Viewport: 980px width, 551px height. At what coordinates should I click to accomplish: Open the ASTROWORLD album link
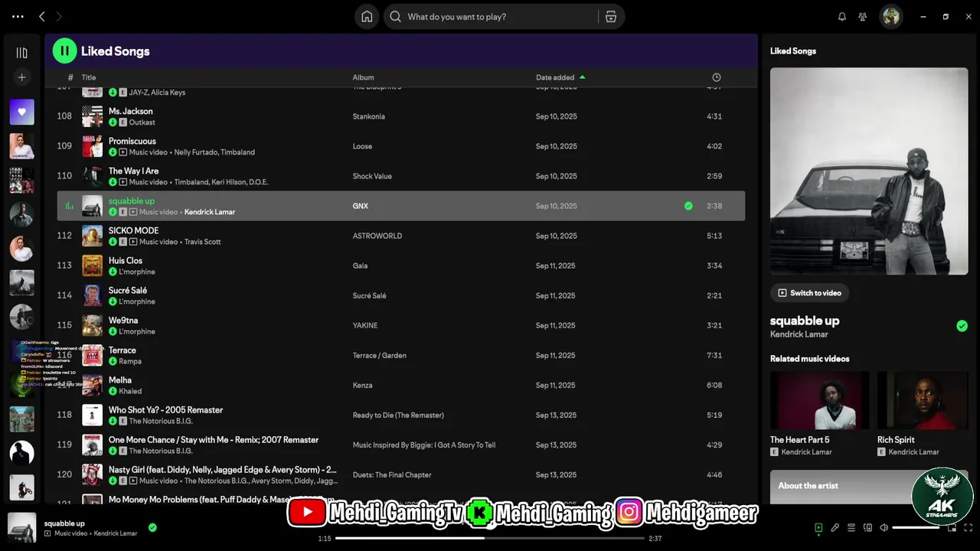377,236
